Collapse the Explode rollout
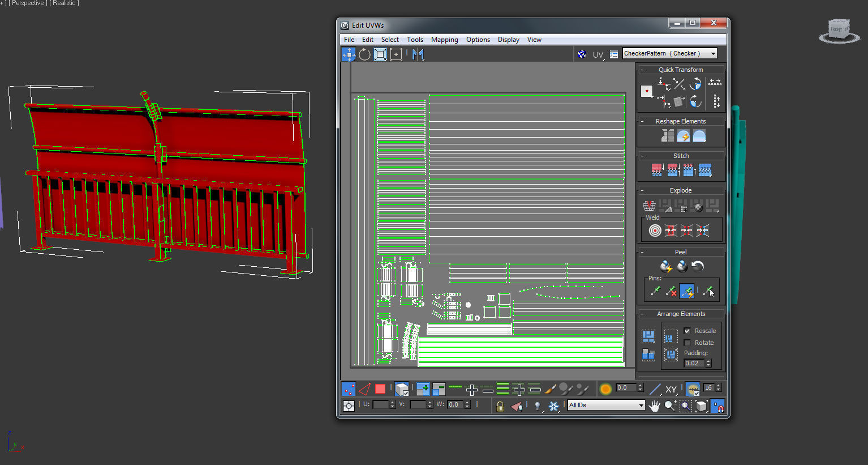This screenshot has width=868, height=465. (642, 190)
